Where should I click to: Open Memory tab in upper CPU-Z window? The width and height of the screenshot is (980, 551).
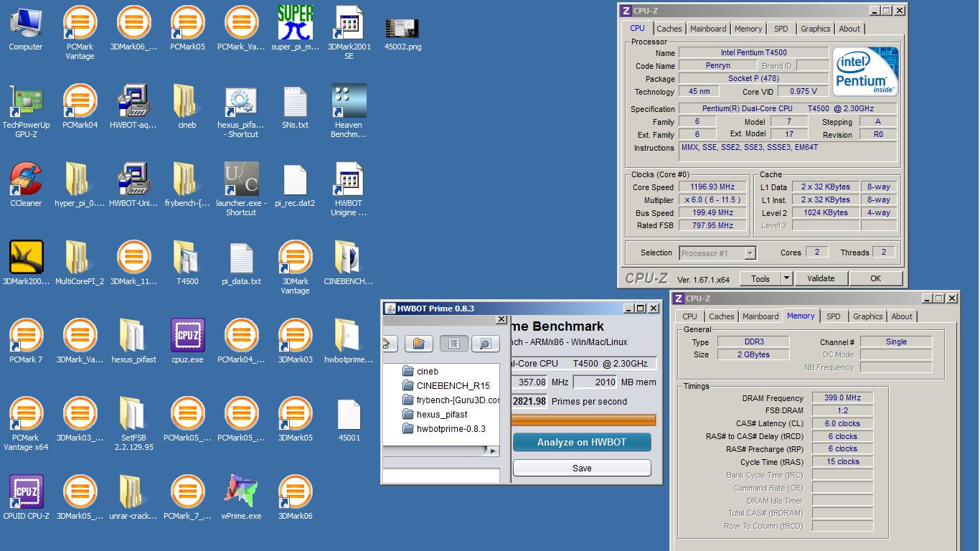pos(748,29)
